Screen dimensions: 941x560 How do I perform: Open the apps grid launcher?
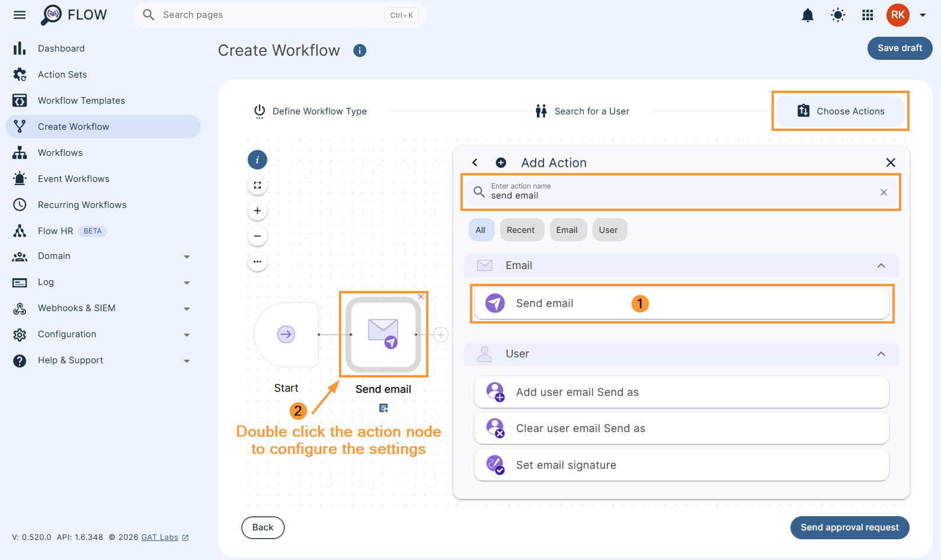pos(868,15)
